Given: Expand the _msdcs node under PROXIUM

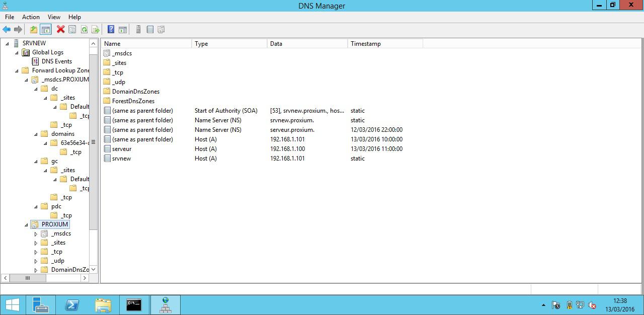Looking at the screenshot, I should [x=36, y=234].
